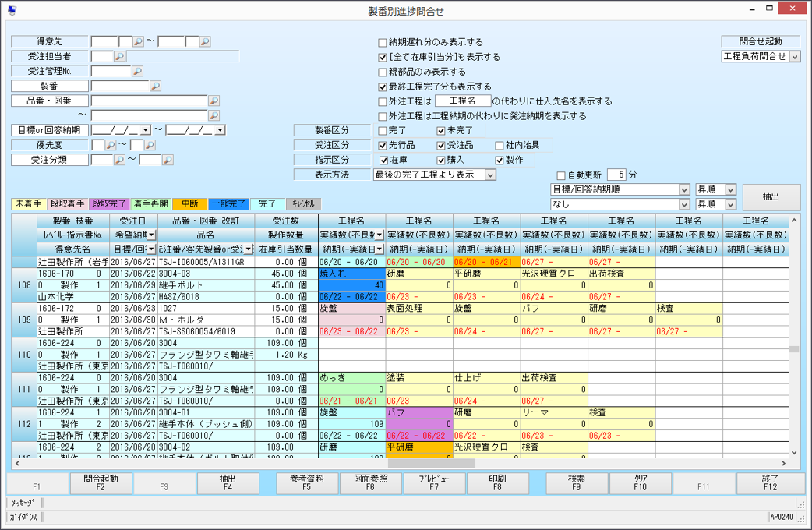Viewport: 812px width, 530px height.
Task: Open the 目標/回答納期順 sort dropdown
Action: tap(683, 189)
